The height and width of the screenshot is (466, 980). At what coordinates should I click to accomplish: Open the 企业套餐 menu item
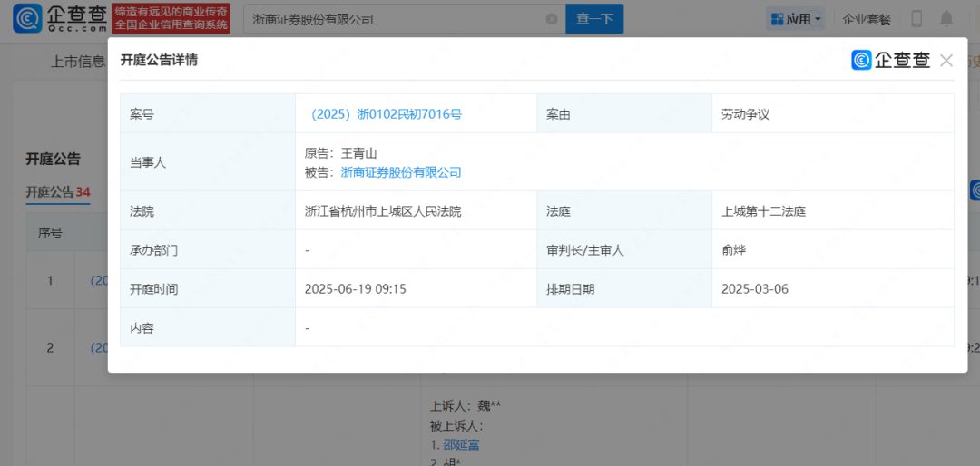[x=867, y=19]
